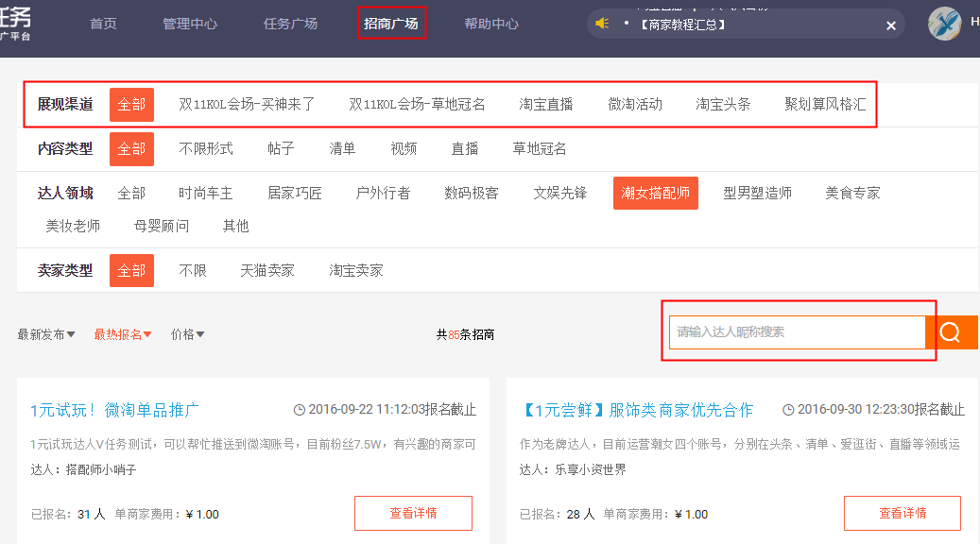980x544 pixels.
Task: Open 管理中心 from the navigation bar
Action: pyautogui.click(x=190, y=24)
